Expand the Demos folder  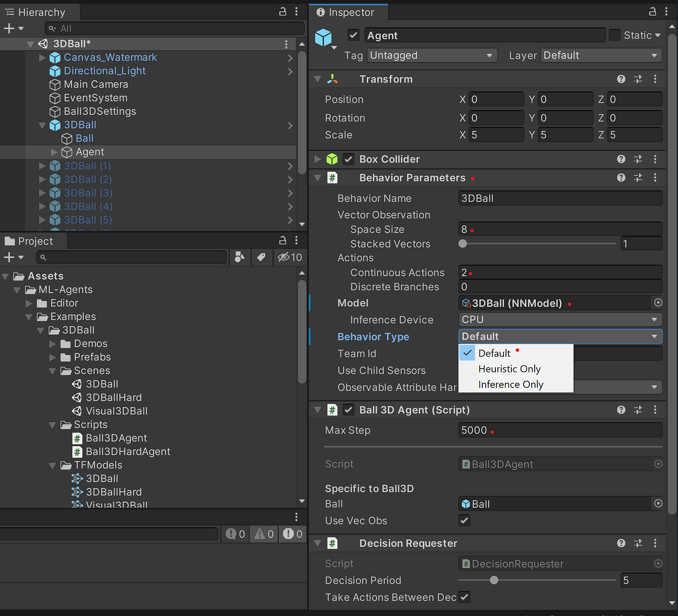(x=52, y=344)
